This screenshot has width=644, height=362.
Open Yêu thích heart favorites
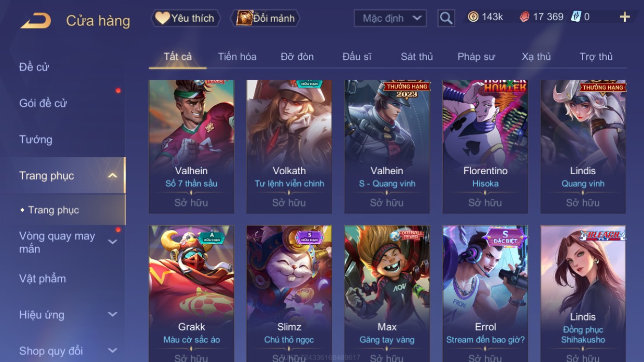click(185, 18)
